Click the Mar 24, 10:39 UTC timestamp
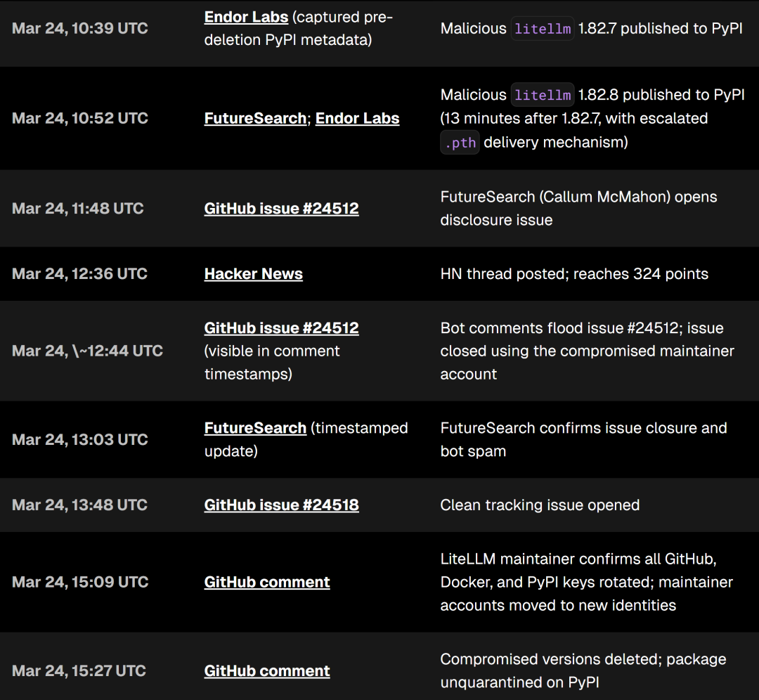The height and width of the screenshot is (700, 759). (79, 28)
